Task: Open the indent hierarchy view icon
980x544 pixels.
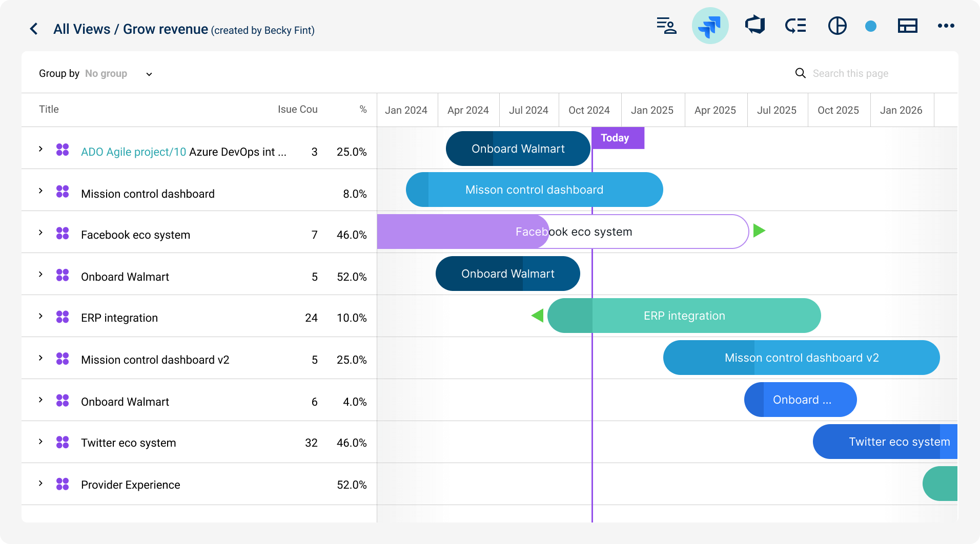Action: coord(795,26)
